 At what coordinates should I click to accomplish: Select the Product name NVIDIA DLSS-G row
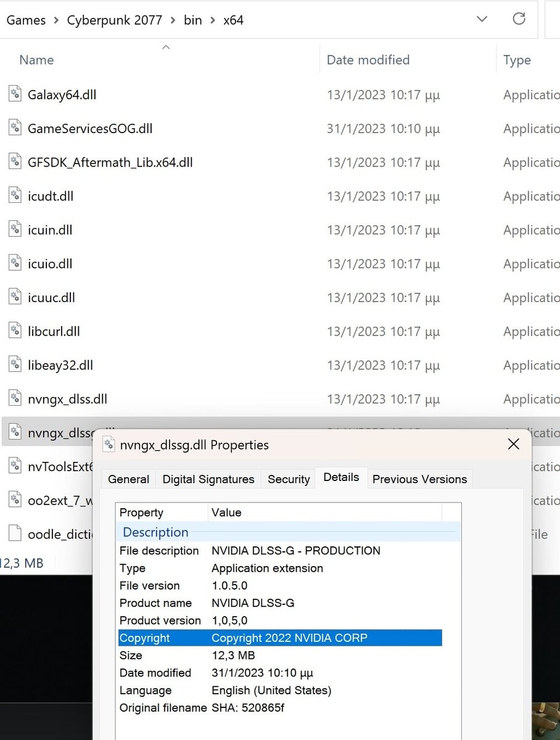click(280, 603)
